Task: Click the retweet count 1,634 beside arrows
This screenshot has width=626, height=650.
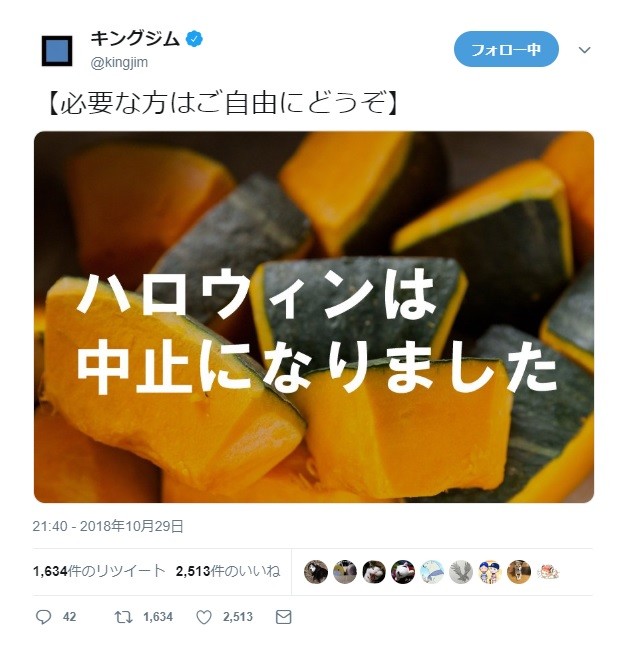Action: pyautogui.click(x=158, y=617)
